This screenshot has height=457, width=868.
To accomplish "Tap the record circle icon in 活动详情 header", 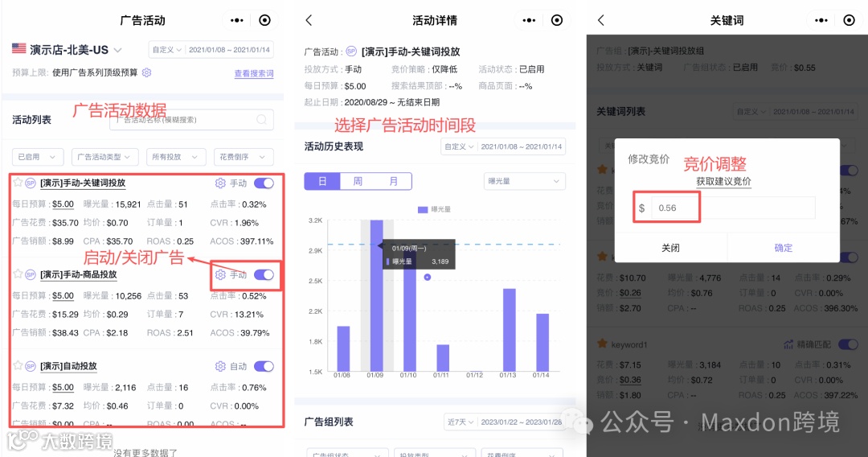I will (x=557, y=20).
